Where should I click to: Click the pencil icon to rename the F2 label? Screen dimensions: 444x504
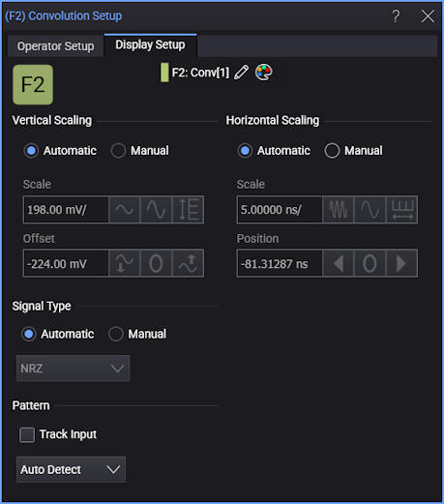point(242,73)
